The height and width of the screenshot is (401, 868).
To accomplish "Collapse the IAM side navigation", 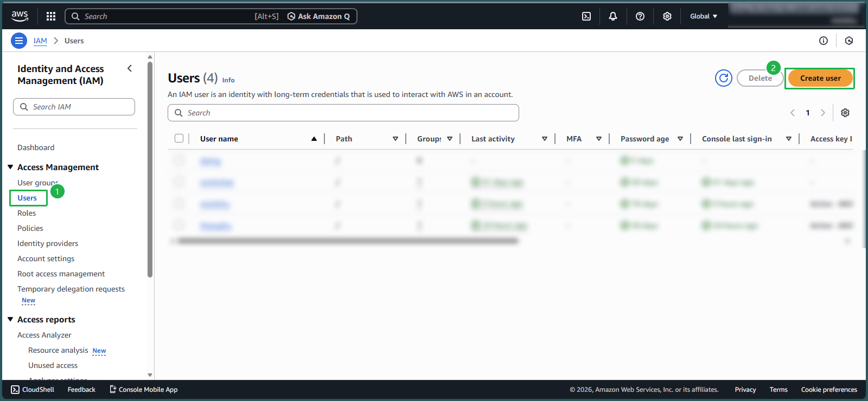I will click(x=130, y=68).
